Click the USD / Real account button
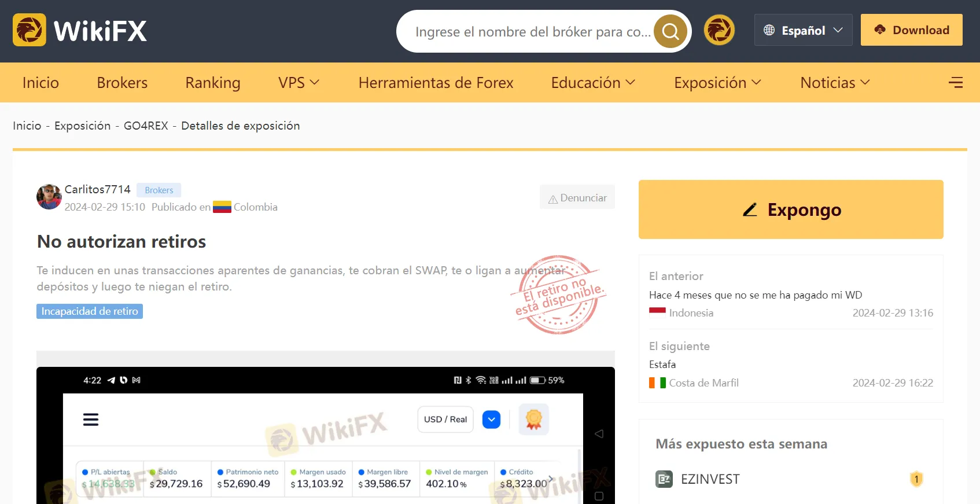The image size is (980, 504). 445,420
